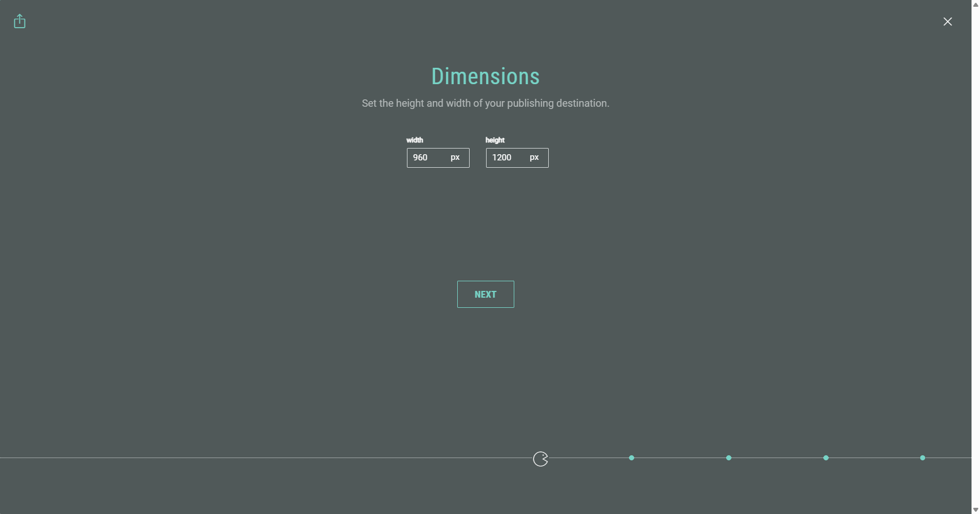This screenshot has height=514, width=980.
Task: Click the vertical scrollbar track
Action: click(x=975, y=254)
